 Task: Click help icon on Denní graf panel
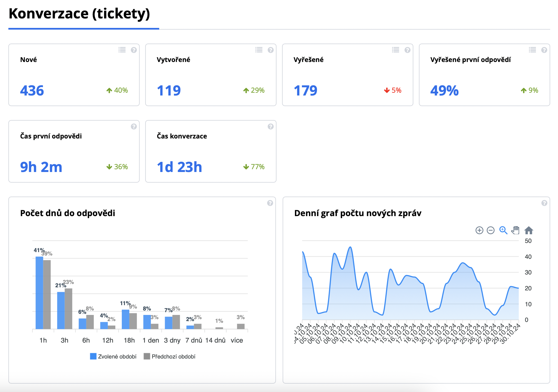(x=544, y=203)
